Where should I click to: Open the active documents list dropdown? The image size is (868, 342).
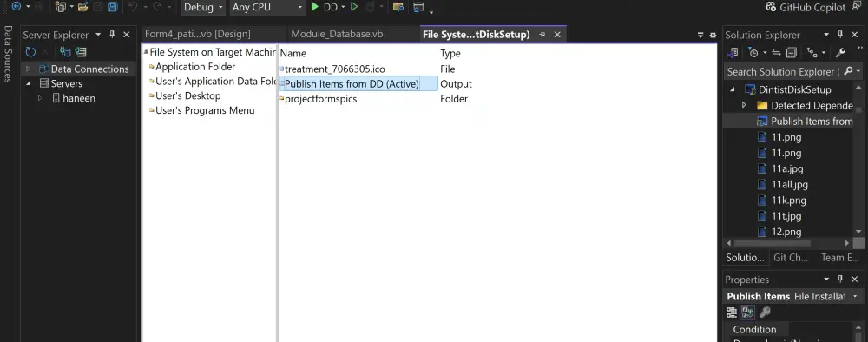[700, 35]
